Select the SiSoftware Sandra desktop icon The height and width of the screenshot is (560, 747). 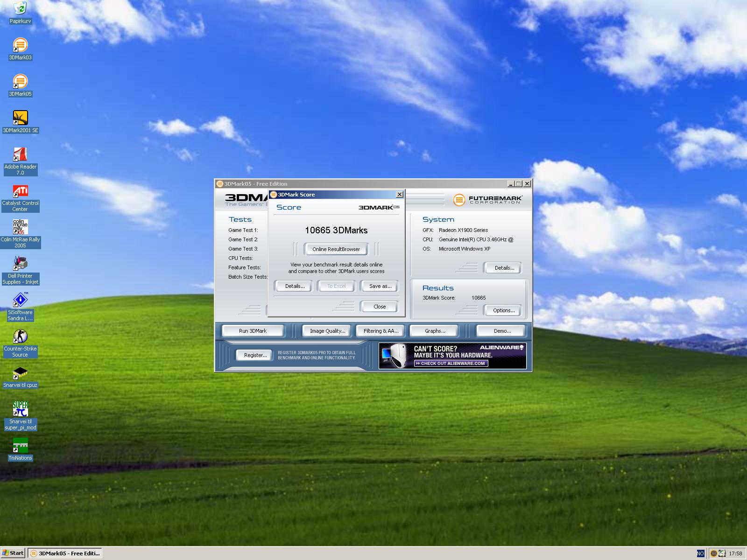[20, 307]
